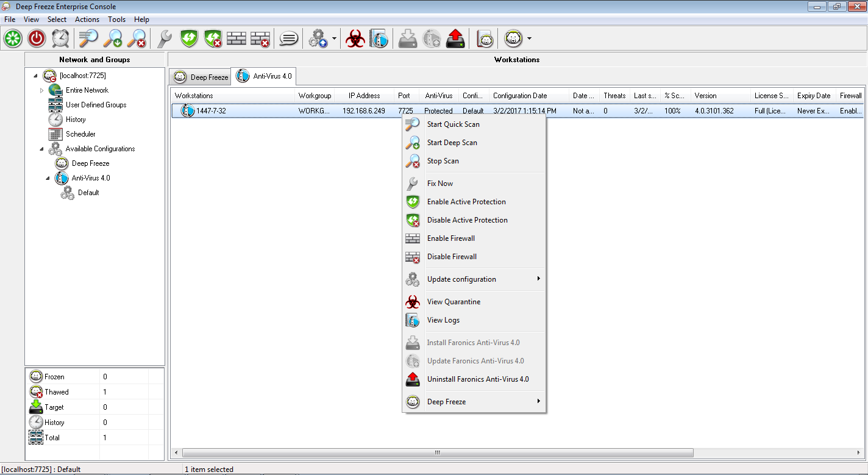The height and width of the screenshot is (475, 868).
Task: Choose Fix Now from the context menu
Action: pos(474,184)
